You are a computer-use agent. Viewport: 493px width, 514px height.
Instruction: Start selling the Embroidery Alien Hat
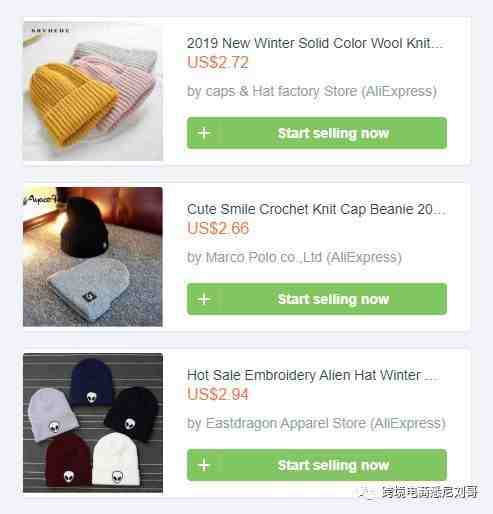[317, 465]
